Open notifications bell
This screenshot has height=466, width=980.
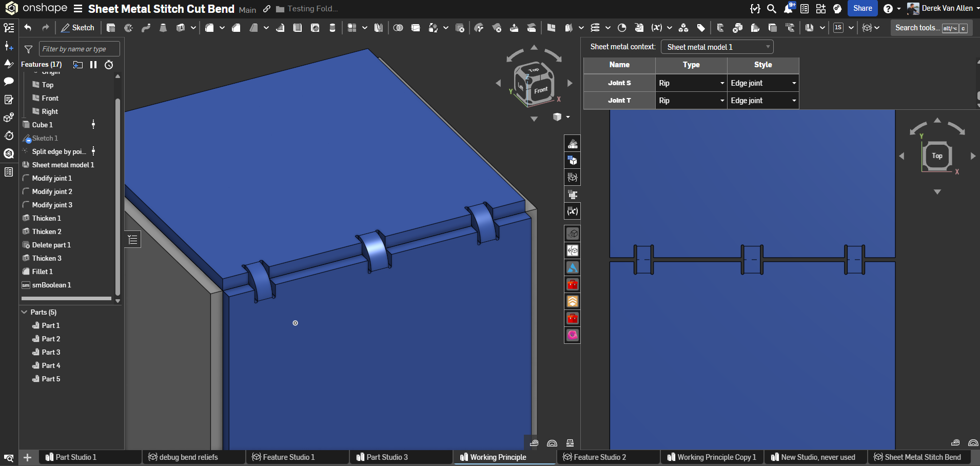[x=789, y=8]
